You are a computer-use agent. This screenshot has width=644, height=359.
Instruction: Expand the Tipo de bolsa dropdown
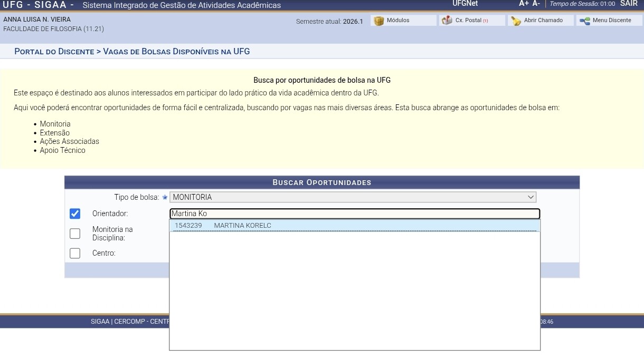(x=353, y=197)
